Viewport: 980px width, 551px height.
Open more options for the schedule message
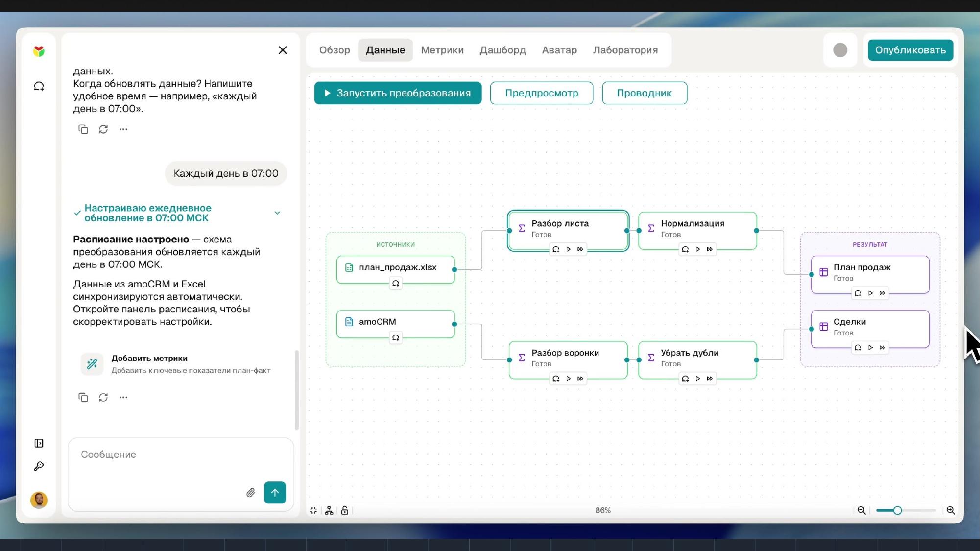pos(123,397)
